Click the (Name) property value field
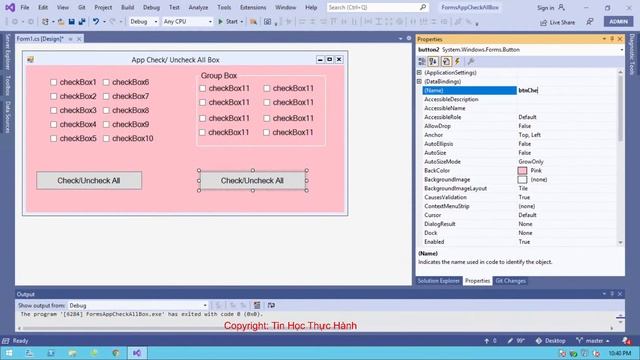The width and height of the screenshot is (640, 360). pos(567,91)
